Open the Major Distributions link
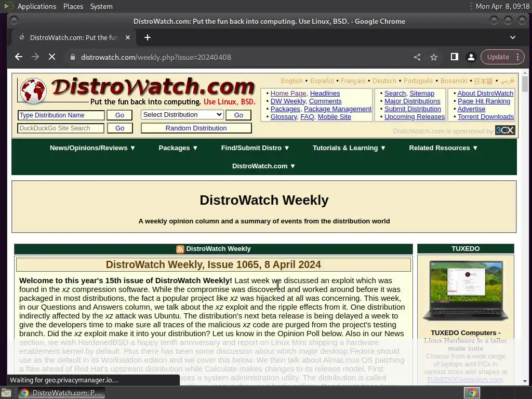The width and height of the screenshot is (532, 399). coord(412,101)
